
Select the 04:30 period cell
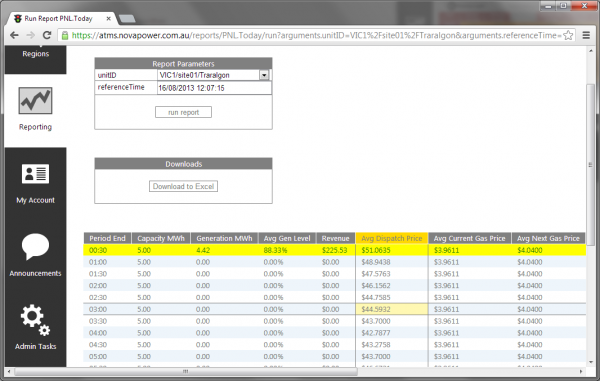pyautogui.click(x=98, y=345)
